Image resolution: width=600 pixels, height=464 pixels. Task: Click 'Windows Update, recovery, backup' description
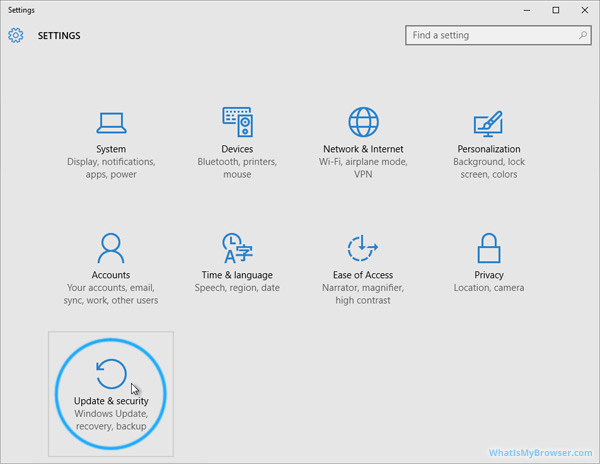[x=111, y=420]
